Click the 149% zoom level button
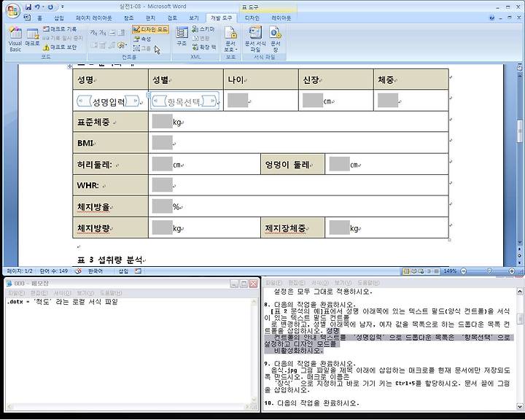The image size is (525, 420). click(x=450, y=271)
